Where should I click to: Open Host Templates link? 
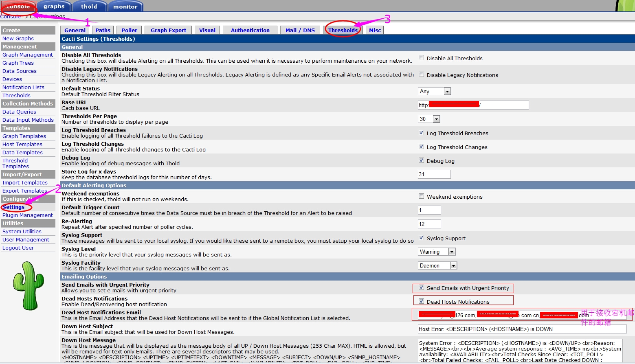tap(22, 144)
